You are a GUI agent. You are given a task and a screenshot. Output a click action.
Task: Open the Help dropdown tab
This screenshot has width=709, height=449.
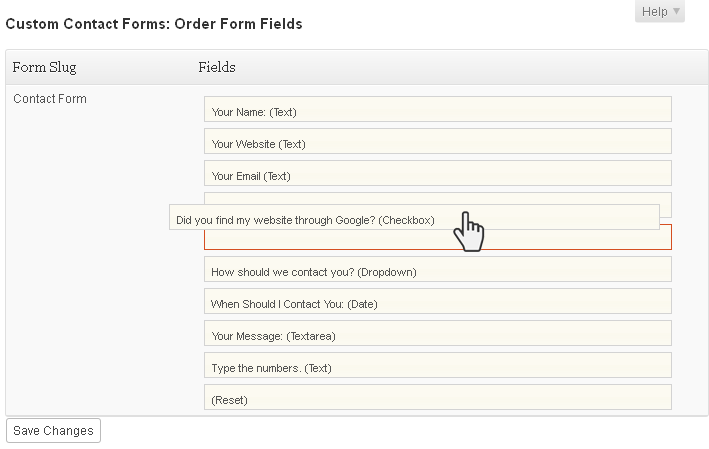[x=660, y=11]
